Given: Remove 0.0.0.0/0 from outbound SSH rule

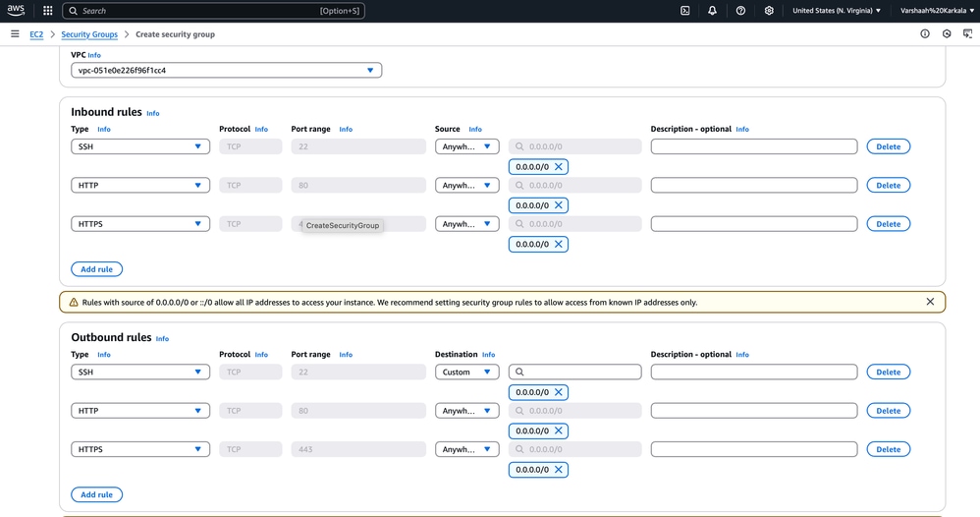Looking at the screenshot, I should pyautogui.click(x=558, y=392).
